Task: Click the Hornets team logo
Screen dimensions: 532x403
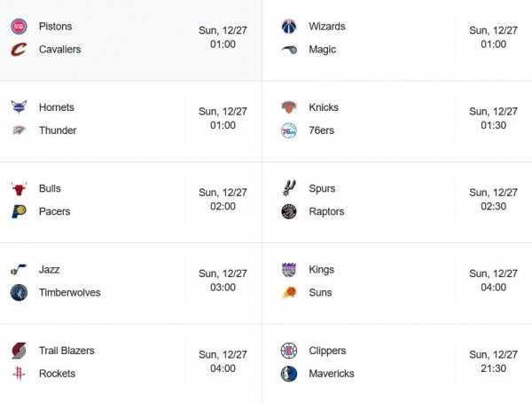Action: point(19,107)
